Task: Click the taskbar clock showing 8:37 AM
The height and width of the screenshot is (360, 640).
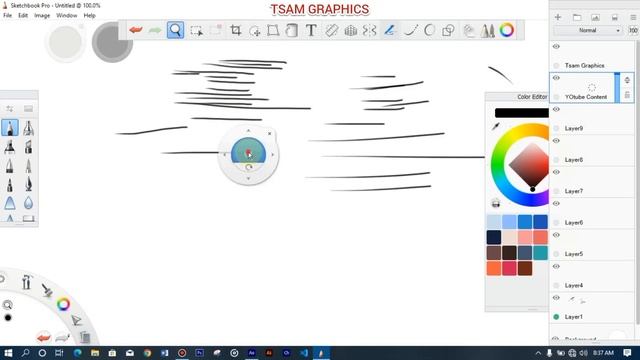Action: [x=603, y=353]
